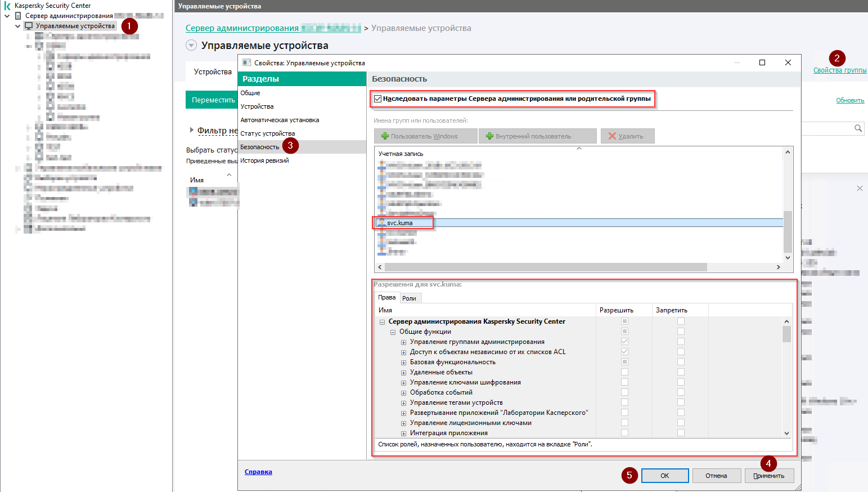This screenshot has width=868, height=492.
Task: Click the OK button
Action: [x=665, y=476]
